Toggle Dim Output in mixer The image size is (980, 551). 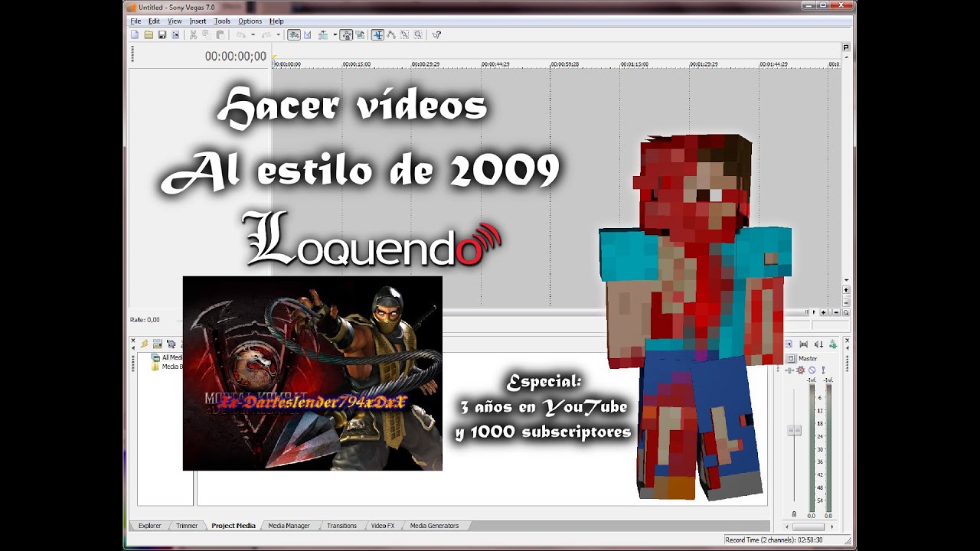tap(818, 344)
